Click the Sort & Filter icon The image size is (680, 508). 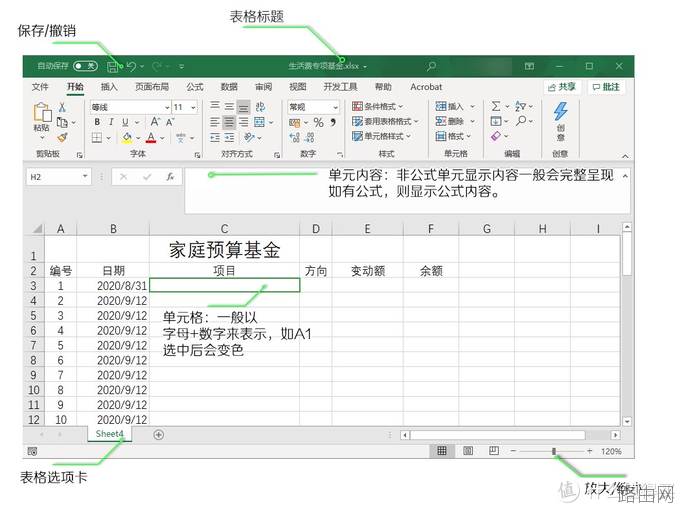tap(520, 106)
